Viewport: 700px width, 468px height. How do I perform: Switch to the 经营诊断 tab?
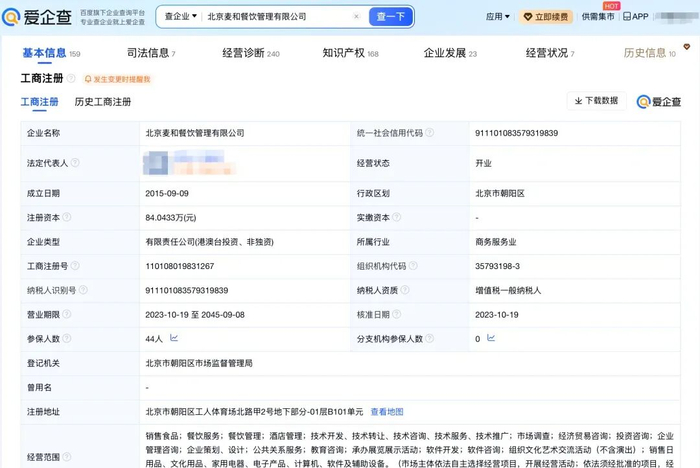coord(251,53)
